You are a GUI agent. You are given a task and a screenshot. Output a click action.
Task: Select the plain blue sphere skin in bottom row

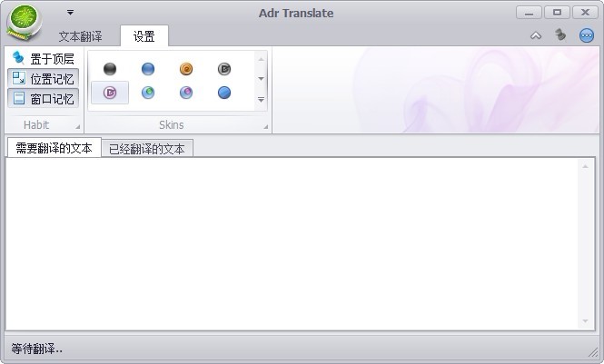(224, 93)
